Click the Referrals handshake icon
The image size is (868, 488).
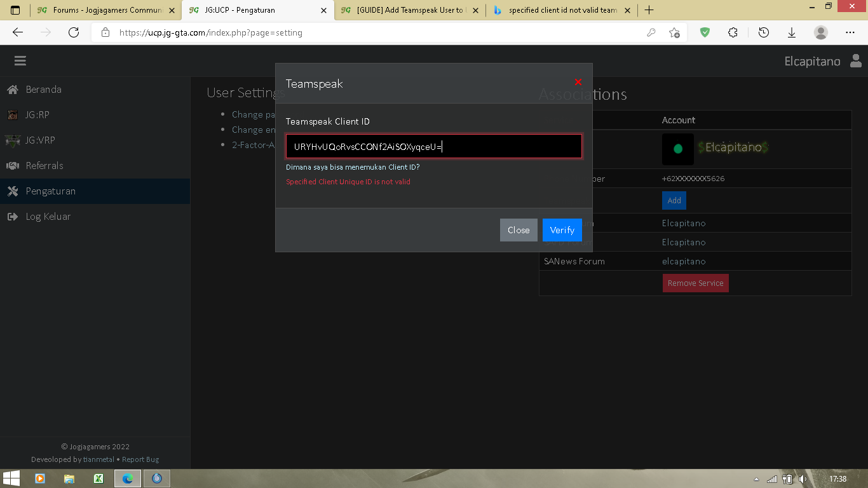tap(13, 166)
